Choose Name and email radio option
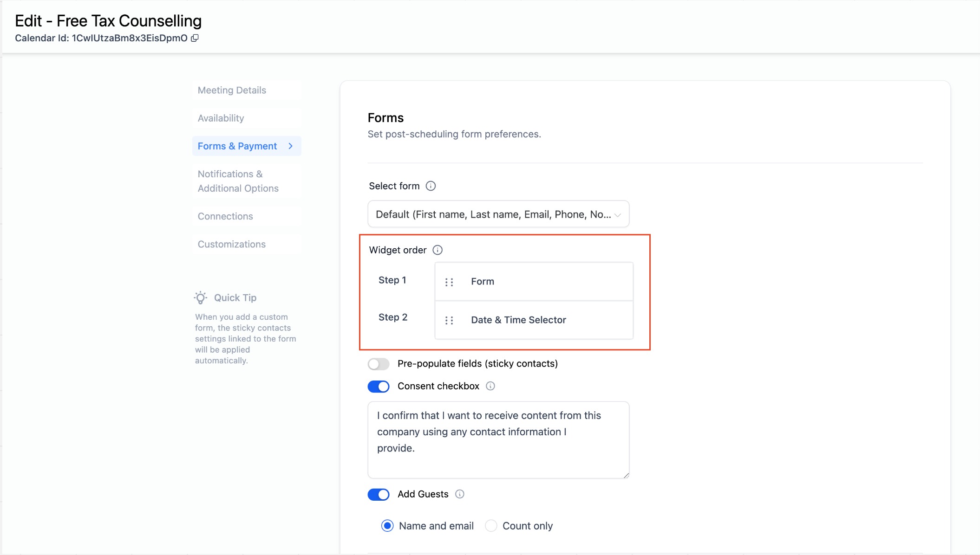980x555 pixels. pos(387,526)
